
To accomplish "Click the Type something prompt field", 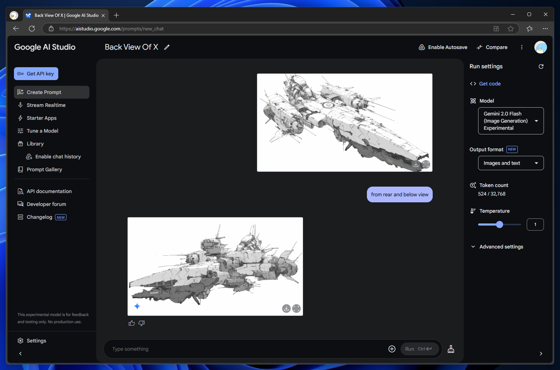I will [246, 349].
